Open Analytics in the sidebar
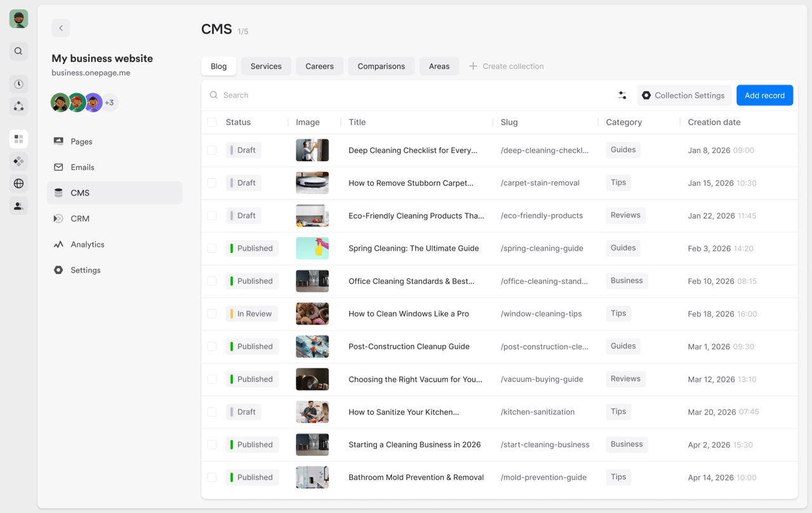The width and height of the screenshot is (812, 513). [x=114, y=244]
